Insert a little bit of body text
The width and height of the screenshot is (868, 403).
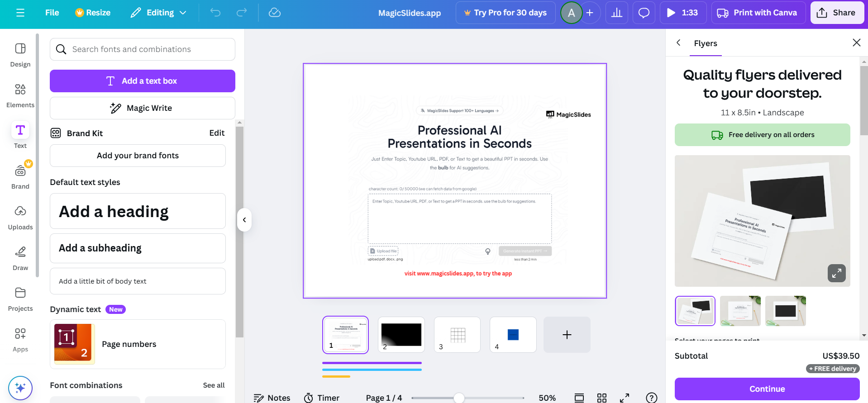click(x=138, y=281)
